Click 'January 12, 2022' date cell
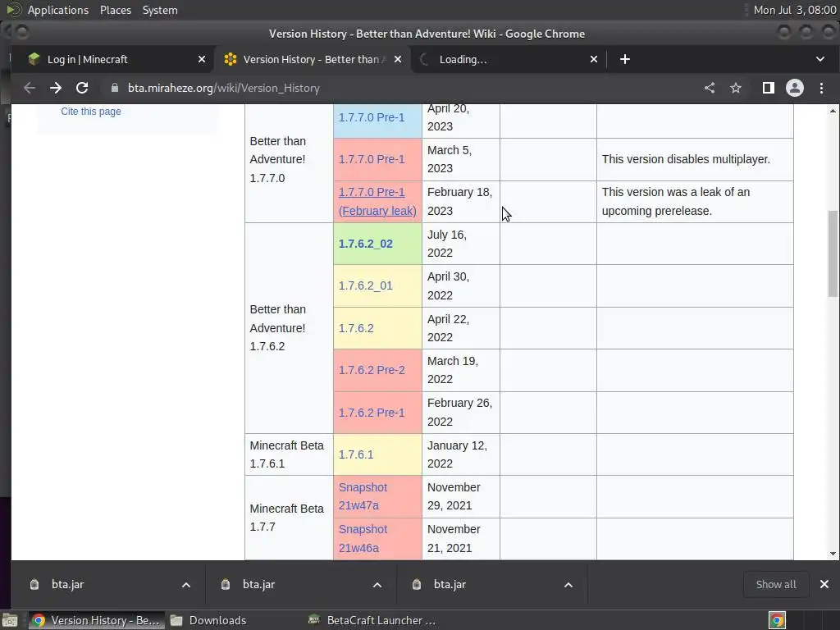 tap(461, 454)
